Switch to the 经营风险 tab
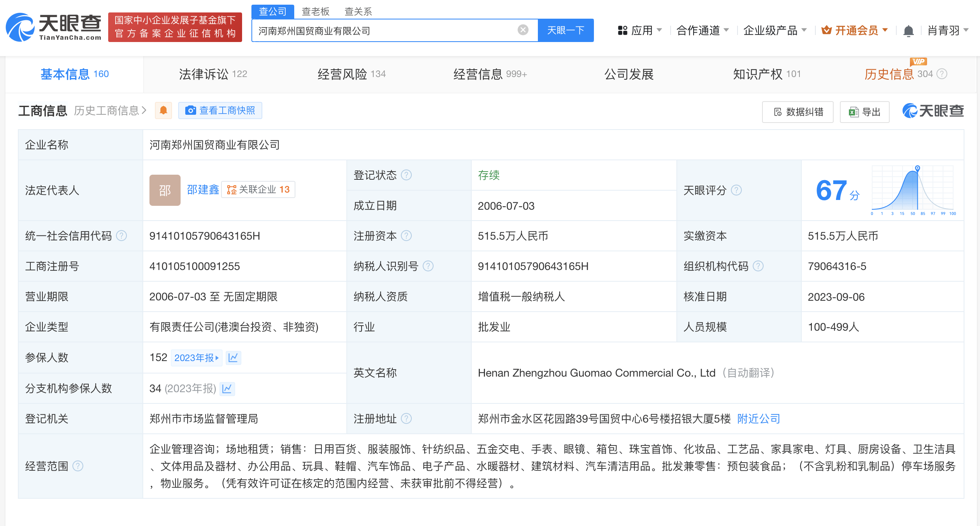 [x=351, y=74]
